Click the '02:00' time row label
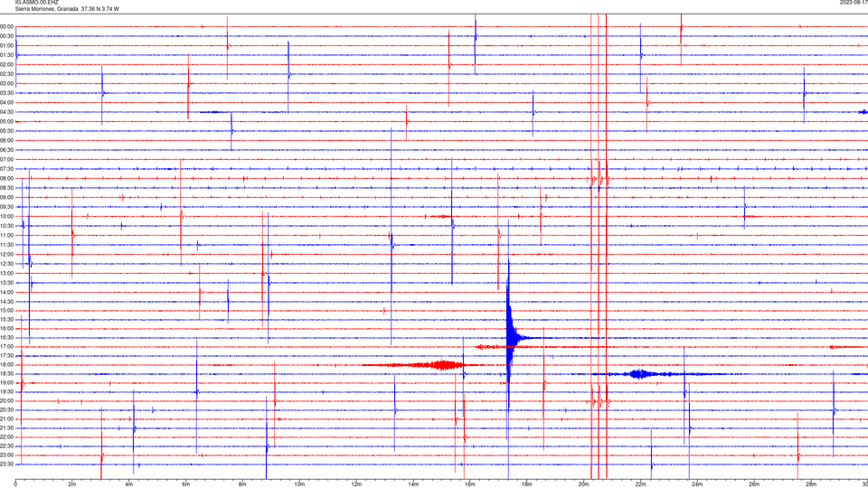The height and width of the screenshot is (488, 868). 7,65
